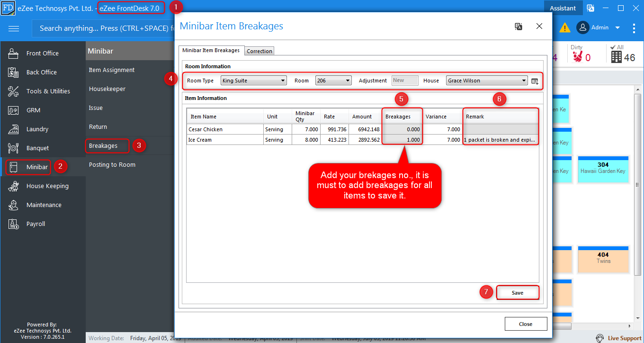Image resolution: width=644 pixels, height=343 pixels.
Task: Click the Admin user avatar icon
Action: [582, 27]
